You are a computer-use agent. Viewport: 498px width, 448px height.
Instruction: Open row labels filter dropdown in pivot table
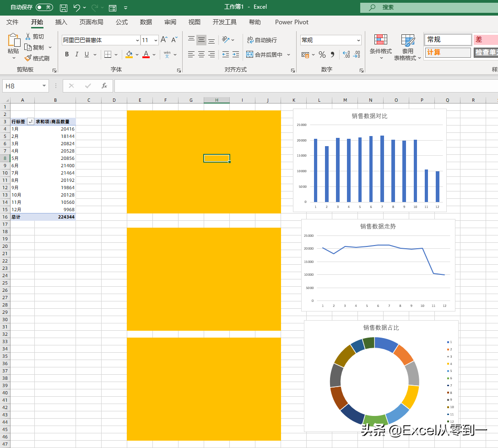[x=30, y=122]
